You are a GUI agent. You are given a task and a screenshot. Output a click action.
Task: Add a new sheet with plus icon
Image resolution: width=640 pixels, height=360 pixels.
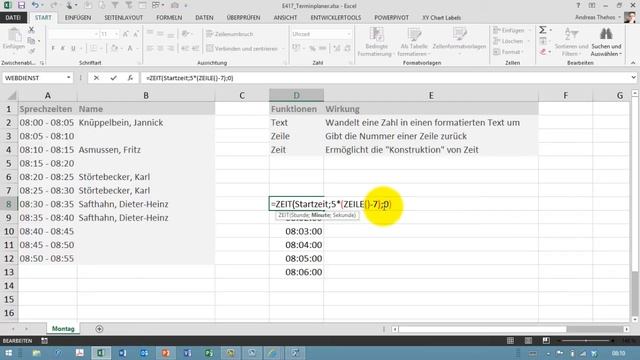tap(99, 329)
